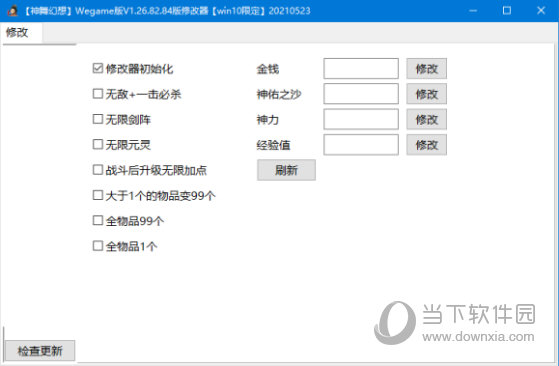
Task: Tick the 无限剑阵 checkbox
Action: tap(98, 119)
